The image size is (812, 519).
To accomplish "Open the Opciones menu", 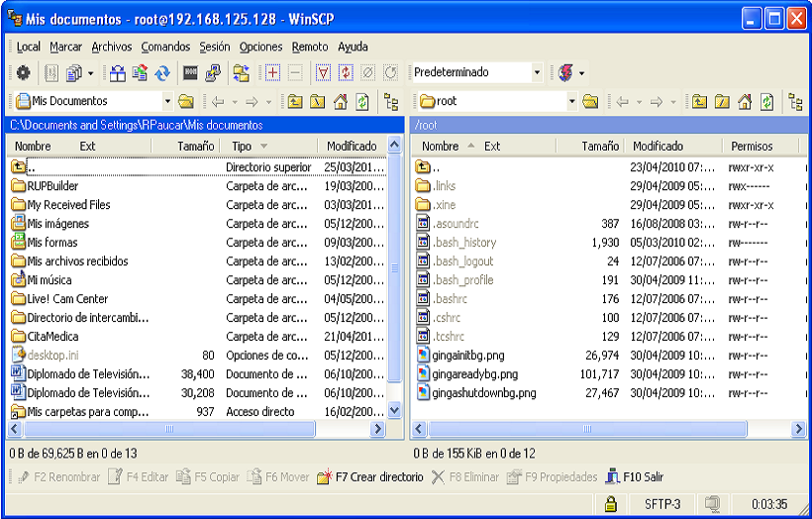I will tap(260, 47).
